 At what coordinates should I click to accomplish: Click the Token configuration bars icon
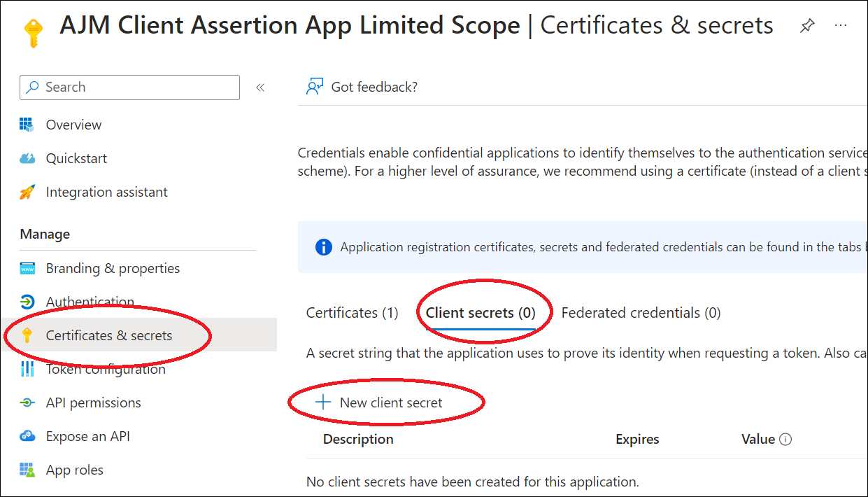coord(27,369)
